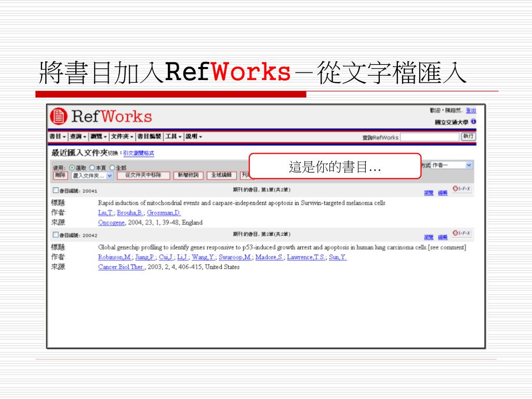Click author link Swaroop,M.

click(235, 257)
